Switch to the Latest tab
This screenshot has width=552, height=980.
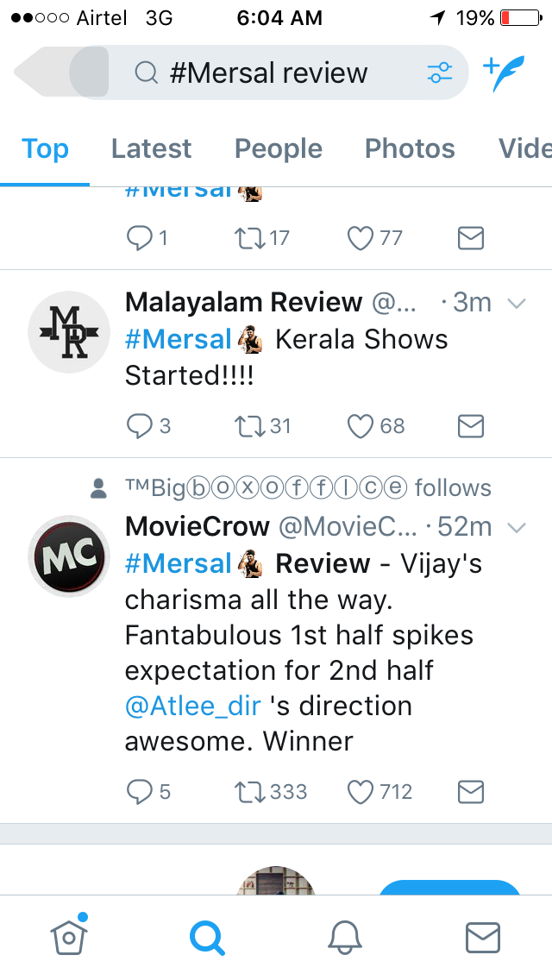[151, 148]
